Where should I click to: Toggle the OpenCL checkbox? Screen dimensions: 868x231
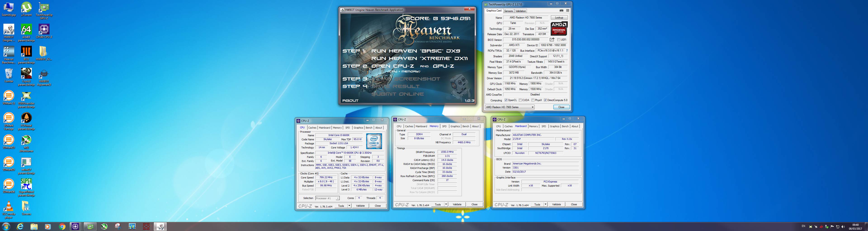pyautogui.click(x=506, y=100)
